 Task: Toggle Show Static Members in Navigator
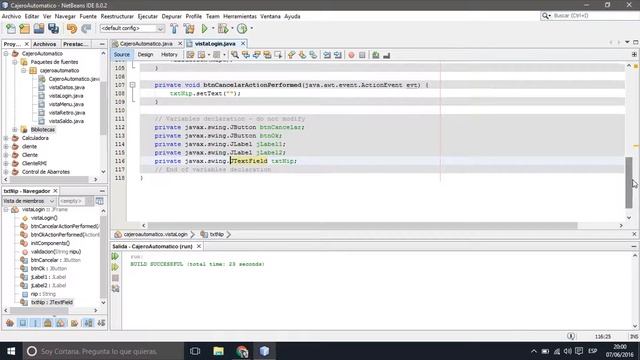coord(36,323)
